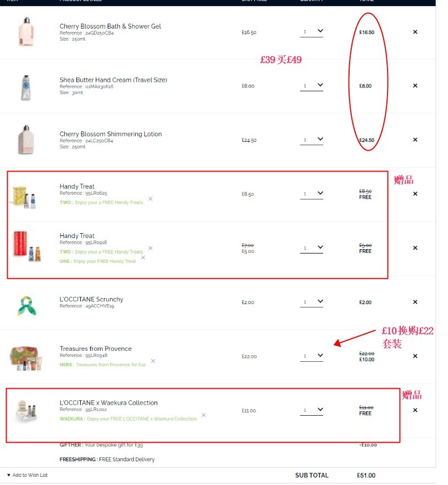Delete Cherry Blossom Shimmering Lotion row
This screenshot has width=448, height=485.
tap(415, 140)
